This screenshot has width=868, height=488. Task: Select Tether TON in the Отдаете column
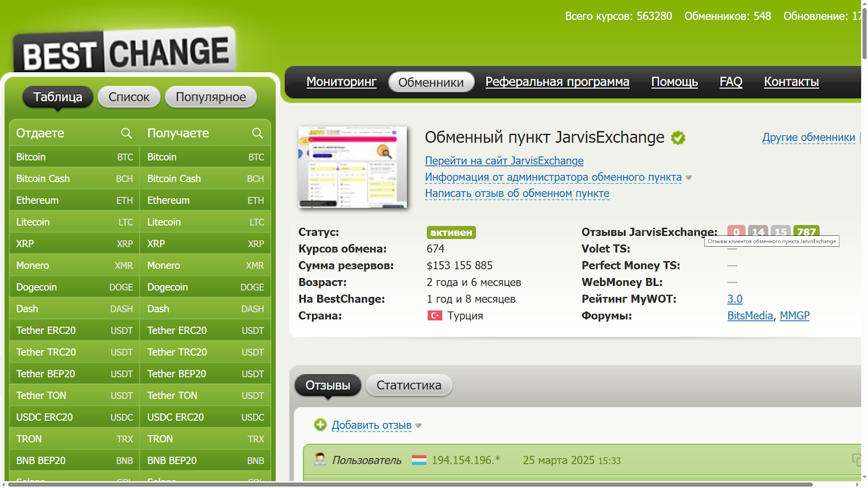coord(74,395)
